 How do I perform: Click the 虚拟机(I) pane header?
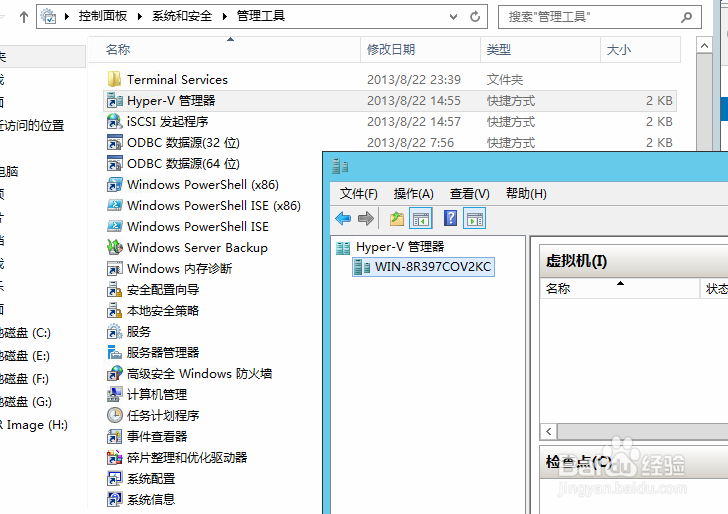634,261
